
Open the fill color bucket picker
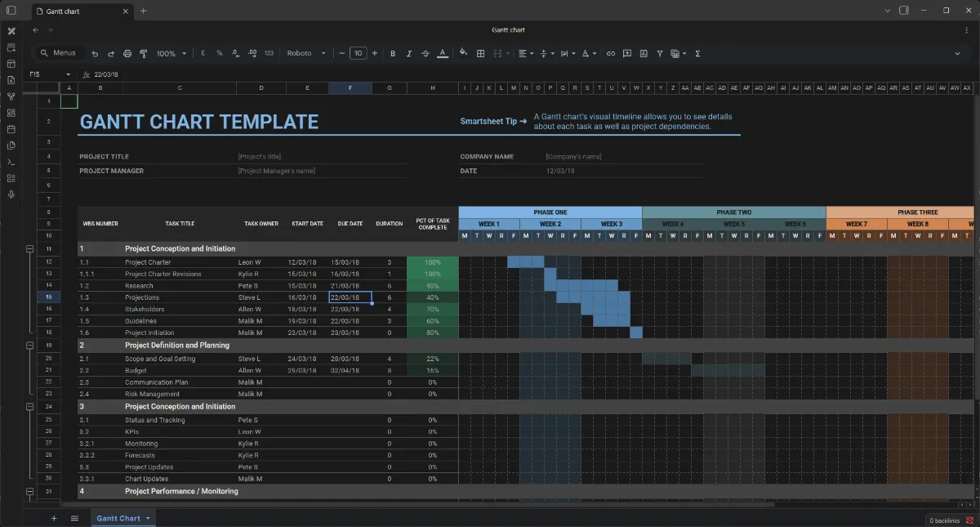click(464, 53)
